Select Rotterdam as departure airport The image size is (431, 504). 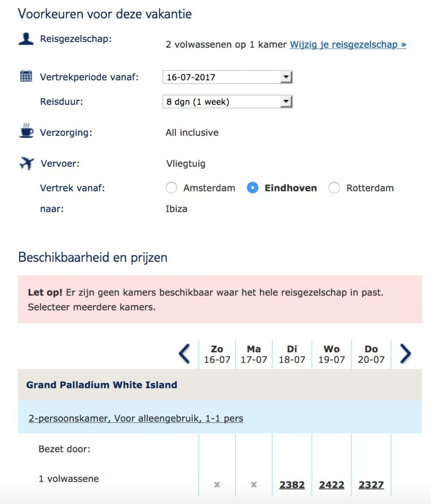(x=334, y=188)
